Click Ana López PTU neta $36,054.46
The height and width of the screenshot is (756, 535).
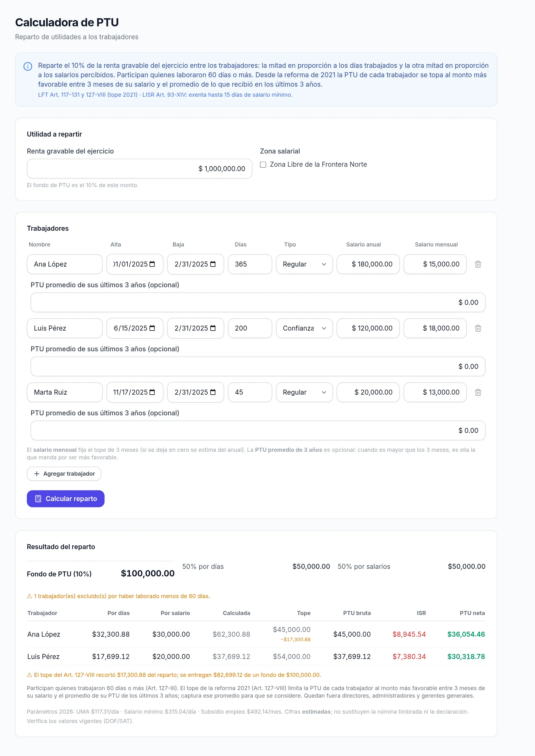[x=466, y=634]
